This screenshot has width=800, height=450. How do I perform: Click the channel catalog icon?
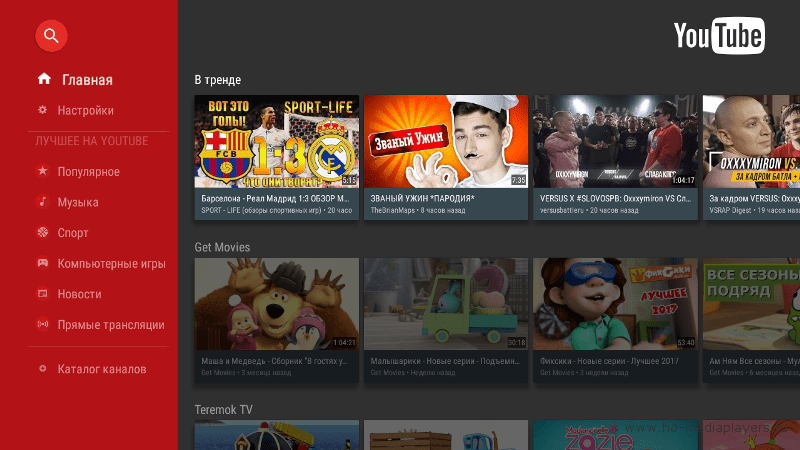[42, 368]
